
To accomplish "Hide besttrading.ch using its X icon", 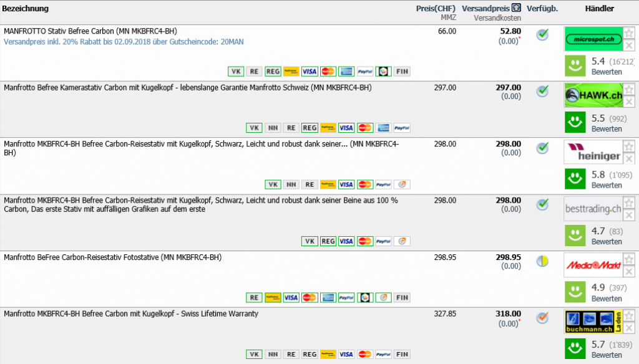I will [x=629, y=215].
